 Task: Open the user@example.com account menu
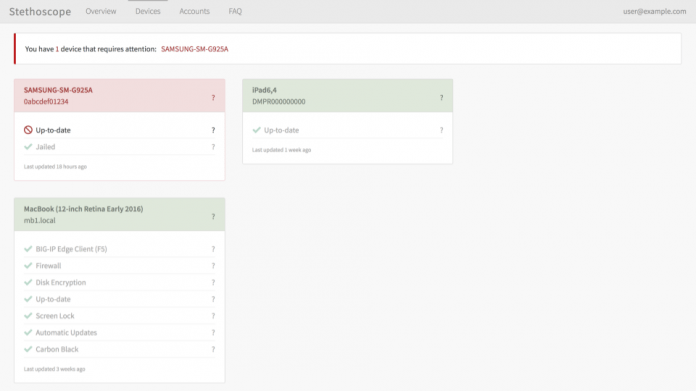654,11
